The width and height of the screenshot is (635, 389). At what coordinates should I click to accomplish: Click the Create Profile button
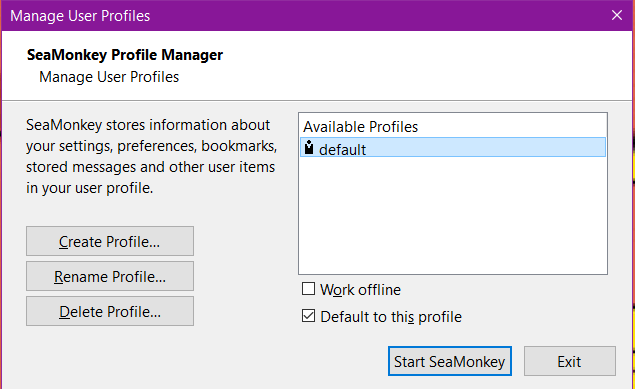click(110, 241)
